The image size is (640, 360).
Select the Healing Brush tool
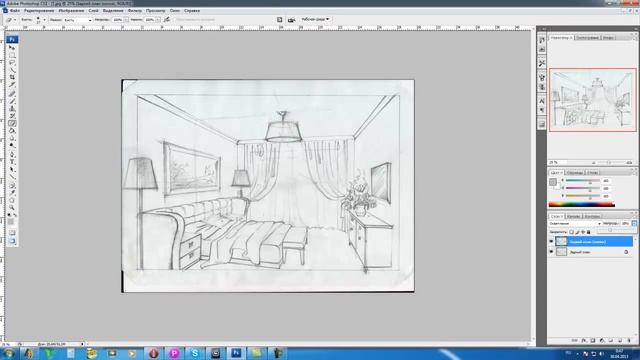tap(12, 94)
